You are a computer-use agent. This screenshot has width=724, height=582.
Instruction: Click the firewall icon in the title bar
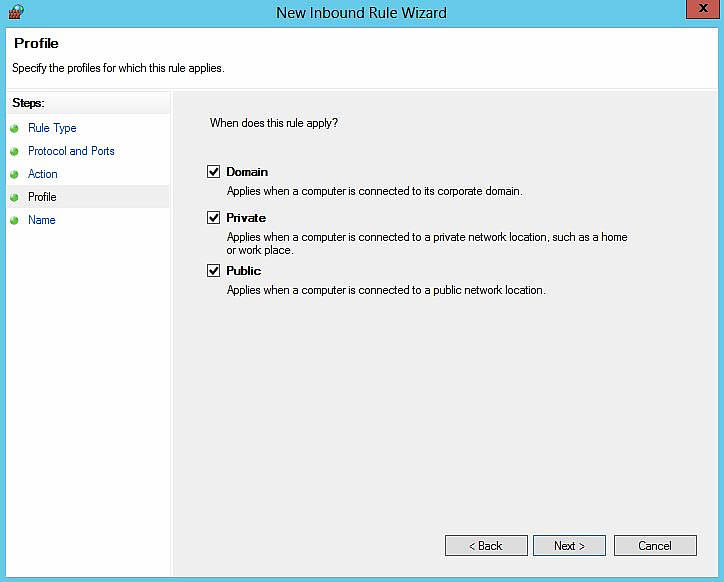pyautogui.click(x=15, y=13)
